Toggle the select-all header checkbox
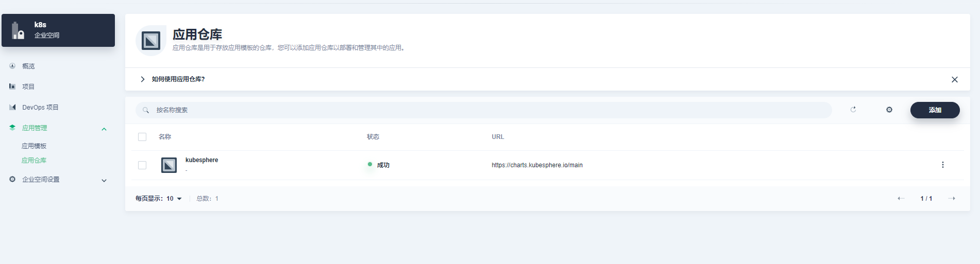980x264 pixels. 142,137
